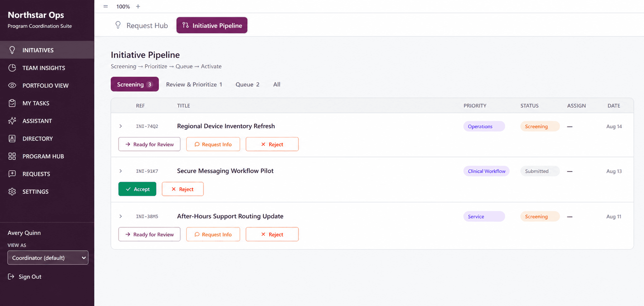
Task: Accept Secure Messaging Workflow Pilot
Action: click(x=137, y=189)
